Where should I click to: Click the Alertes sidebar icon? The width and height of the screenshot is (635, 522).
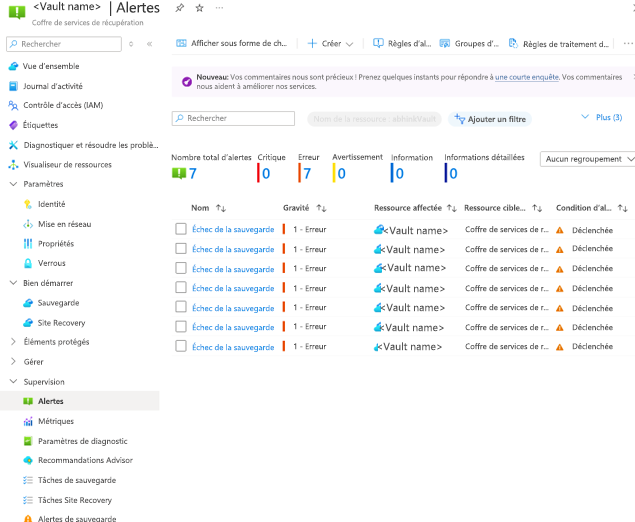[28, 401]
